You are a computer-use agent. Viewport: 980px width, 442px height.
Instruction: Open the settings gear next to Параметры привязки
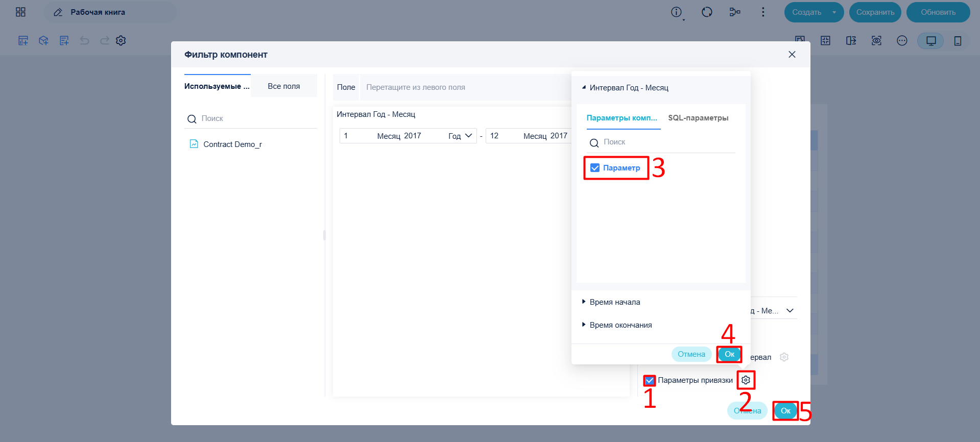pyautogui.click(x=746, y=380)
